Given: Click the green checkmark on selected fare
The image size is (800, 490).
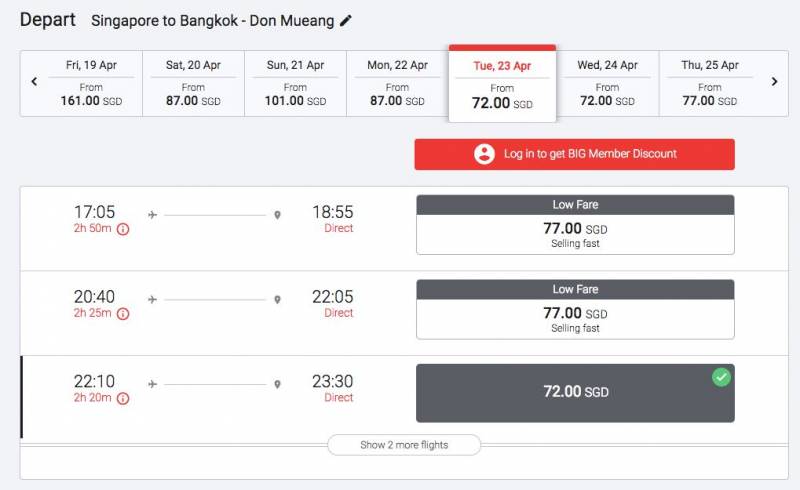Looking at the screenshot, I should pos(721,377).
